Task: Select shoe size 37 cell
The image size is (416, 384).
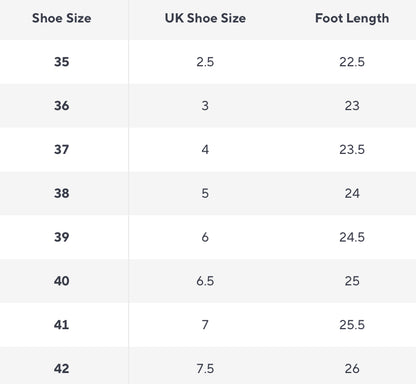Action: point(62,149)
